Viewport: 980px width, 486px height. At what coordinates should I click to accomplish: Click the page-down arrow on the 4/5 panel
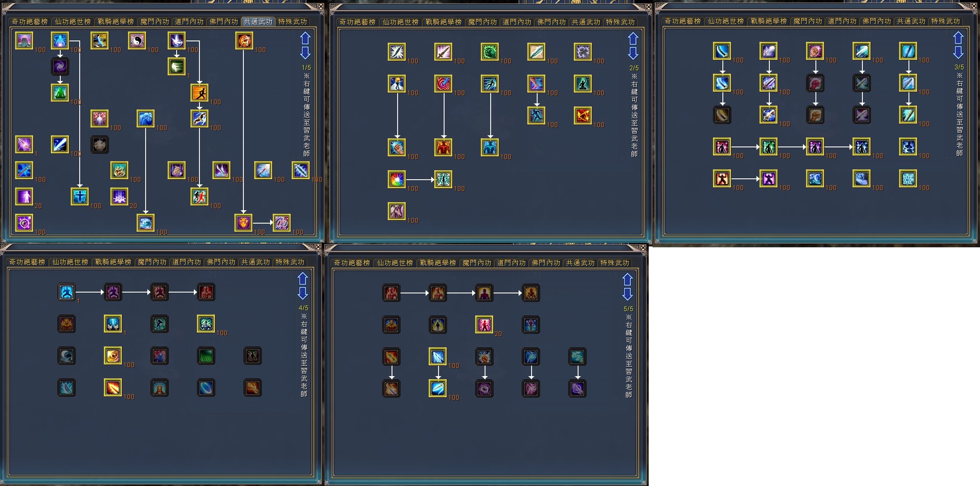pos(303,294)
